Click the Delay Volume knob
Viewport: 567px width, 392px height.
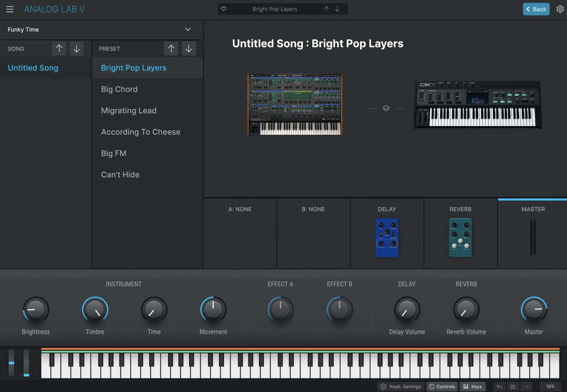click(x=407, y=309)
